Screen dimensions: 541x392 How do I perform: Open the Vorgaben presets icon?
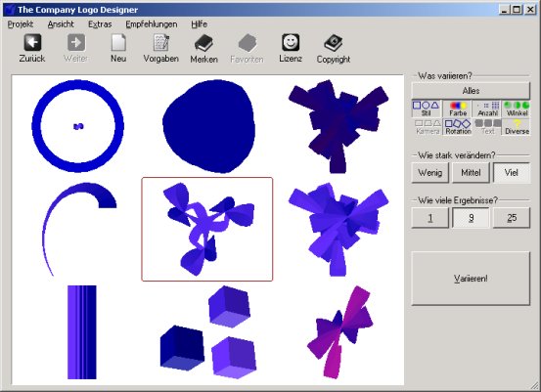click(x=161, y=43)
